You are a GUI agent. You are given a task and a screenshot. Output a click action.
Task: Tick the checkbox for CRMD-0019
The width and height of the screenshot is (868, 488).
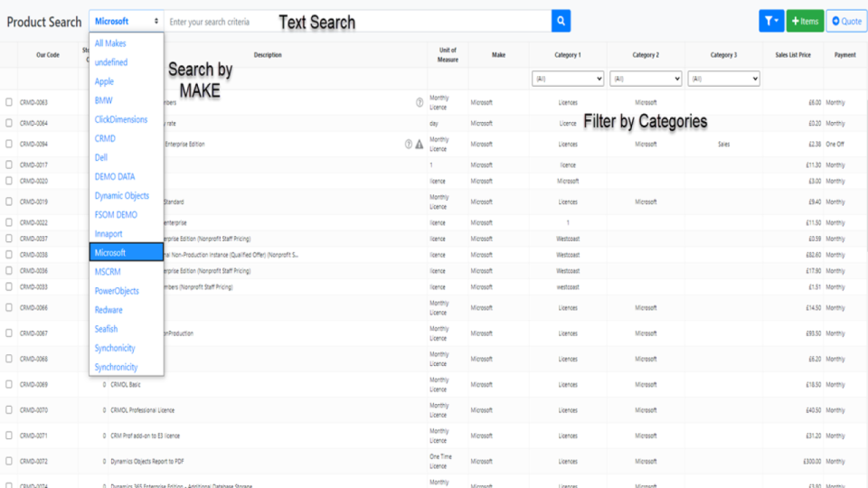coord(9,202)
